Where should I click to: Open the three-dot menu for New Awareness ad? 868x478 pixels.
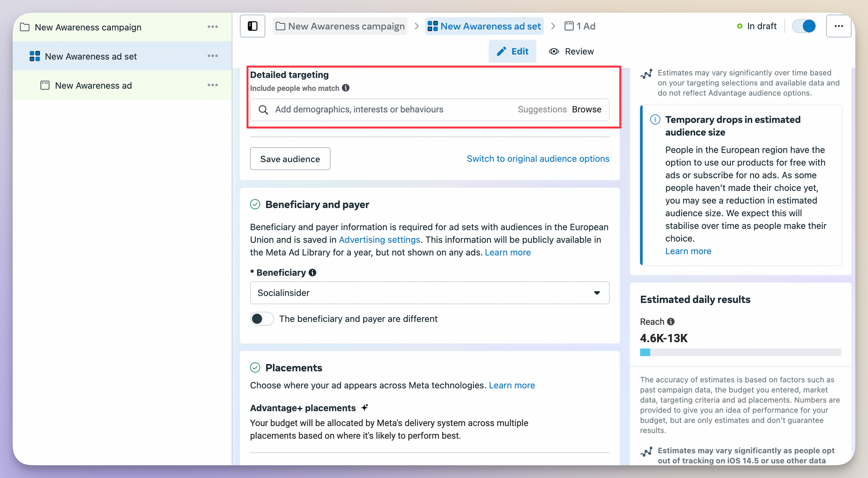coord(213,85)
